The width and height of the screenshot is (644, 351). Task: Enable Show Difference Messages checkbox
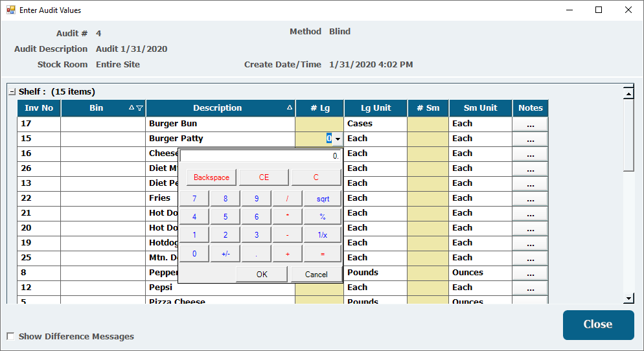click(x=10, y=336)
